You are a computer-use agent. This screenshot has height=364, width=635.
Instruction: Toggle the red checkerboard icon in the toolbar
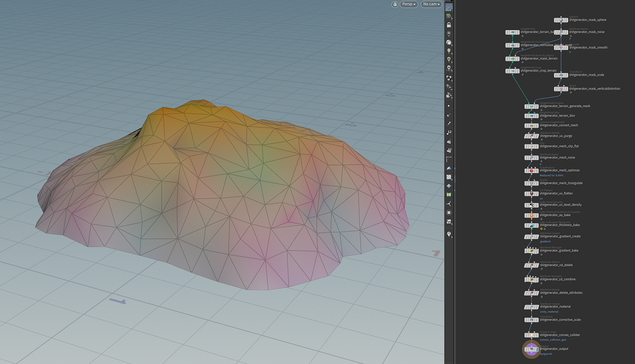pyautogui.click(x=449, y=177)
